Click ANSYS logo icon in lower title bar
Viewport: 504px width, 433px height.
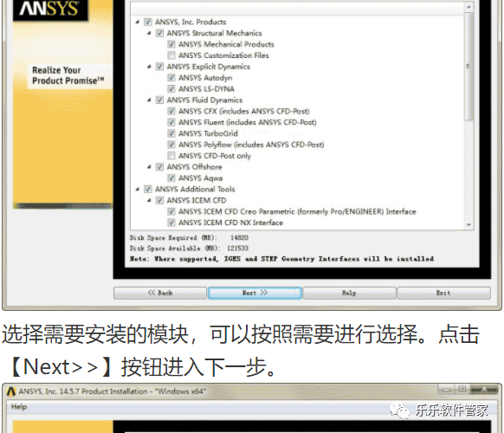tap(11, 391)
